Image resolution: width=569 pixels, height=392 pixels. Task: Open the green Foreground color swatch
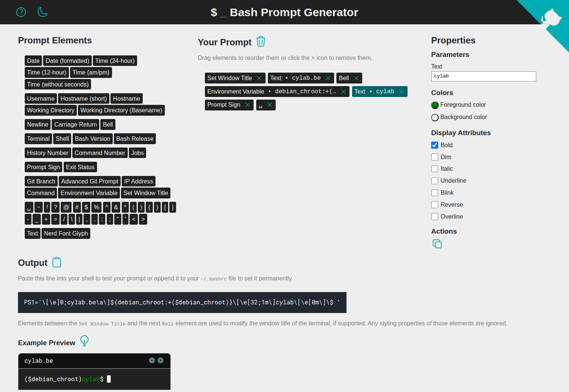click(x=435, y=105)
